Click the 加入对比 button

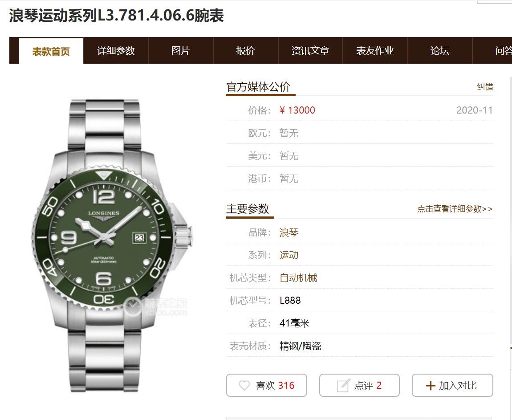point(452,385)
